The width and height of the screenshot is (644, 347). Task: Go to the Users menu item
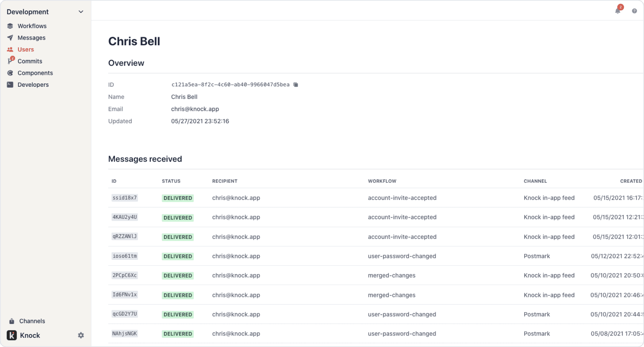click(26, 50)
